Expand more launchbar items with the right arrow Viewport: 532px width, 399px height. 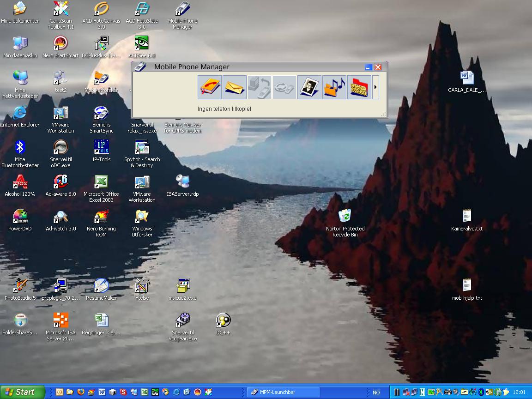coord(375,87)
